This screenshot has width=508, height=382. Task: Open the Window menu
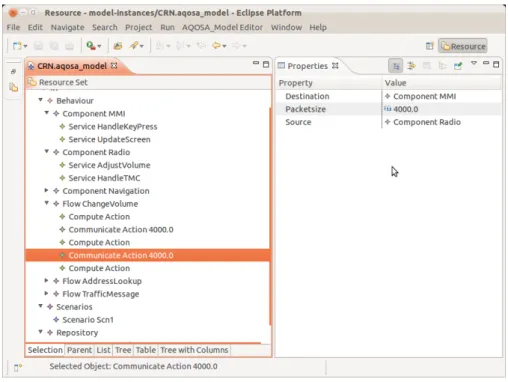pyautogui.click(x=286, y=27)
